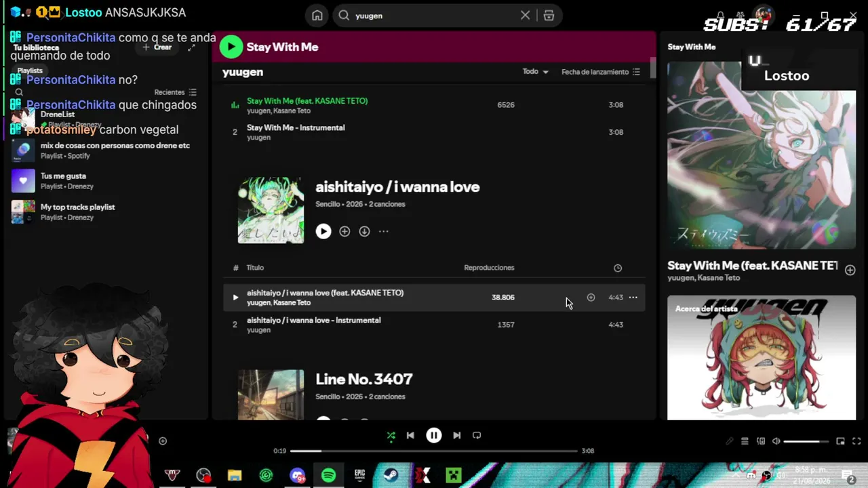This screenshot has width=868, height=488.
Task: Click the Título column header
Action: pyautogui.click(x=255, y=268)
